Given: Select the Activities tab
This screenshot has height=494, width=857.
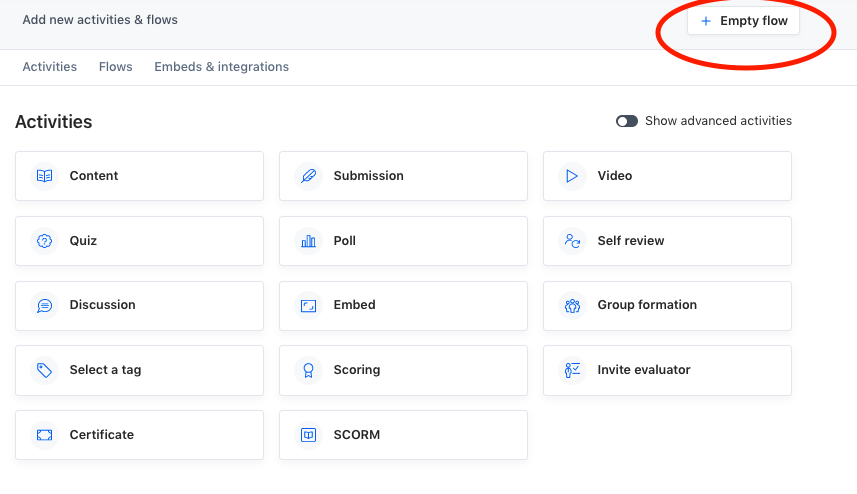Looking at the screenshot, I should pos(49,67).
